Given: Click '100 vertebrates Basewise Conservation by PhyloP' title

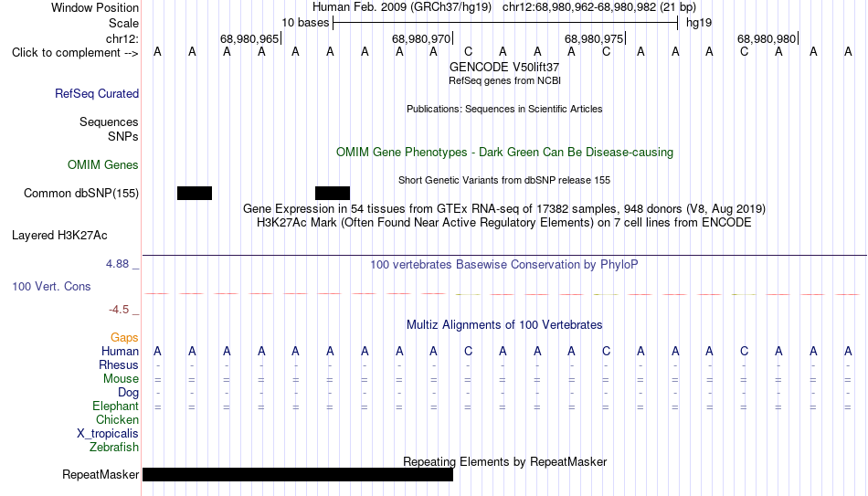Looking at the screenshot, I should click(504, 265).
